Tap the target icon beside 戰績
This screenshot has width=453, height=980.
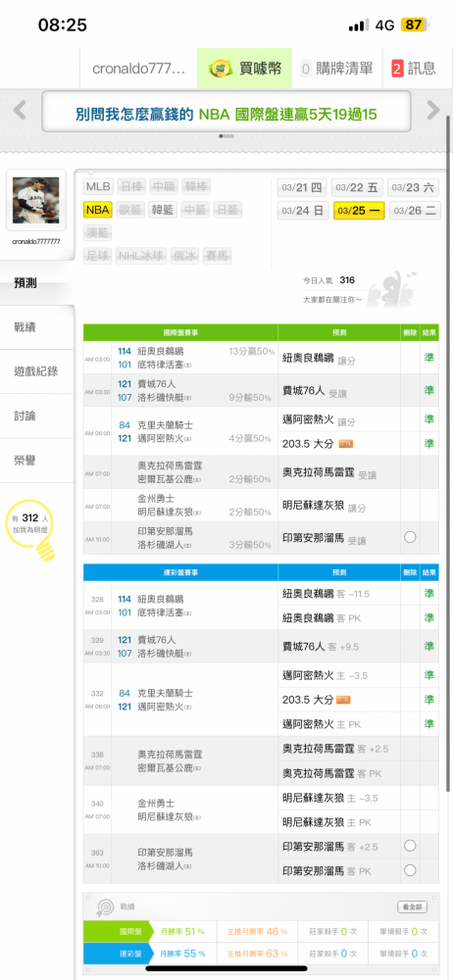103,906
